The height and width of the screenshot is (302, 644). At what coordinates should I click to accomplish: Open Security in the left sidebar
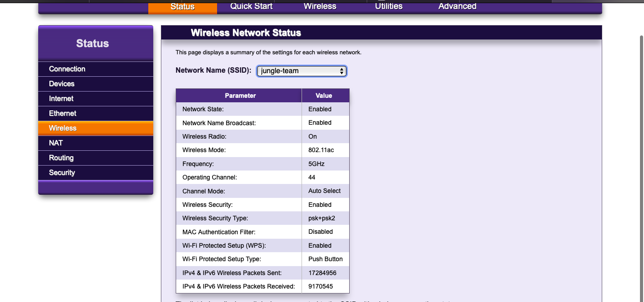(62, 173)
